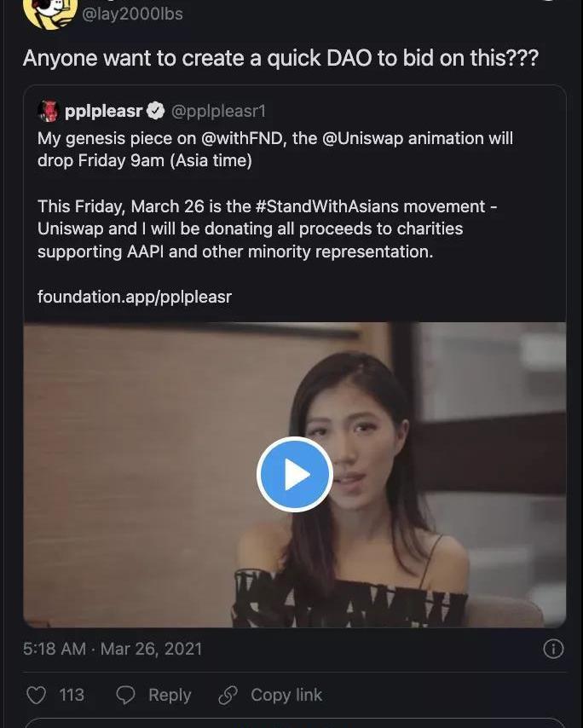Open the tweet info circle icon
Viewport: 583px width, 728px height.
tap(553, 650)
